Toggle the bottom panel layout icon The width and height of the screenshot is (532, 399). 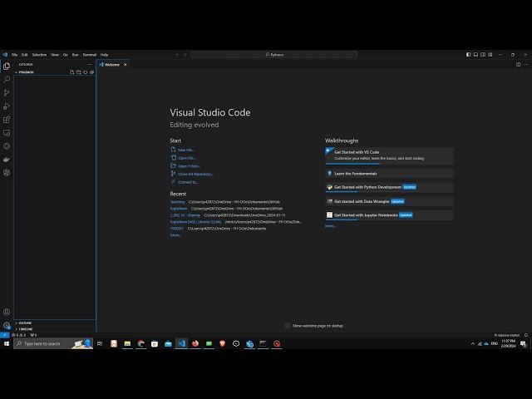[x=475, y=54]
